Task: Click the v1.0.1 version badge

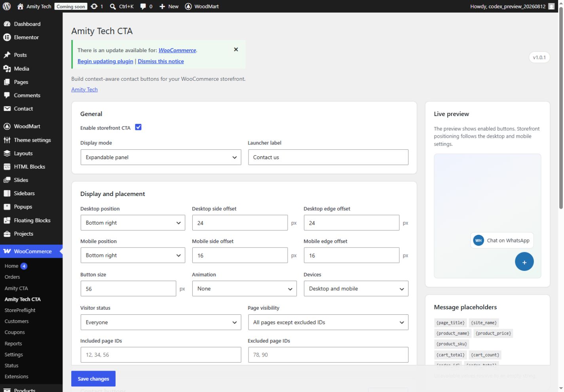Action: tap(539, 57)
